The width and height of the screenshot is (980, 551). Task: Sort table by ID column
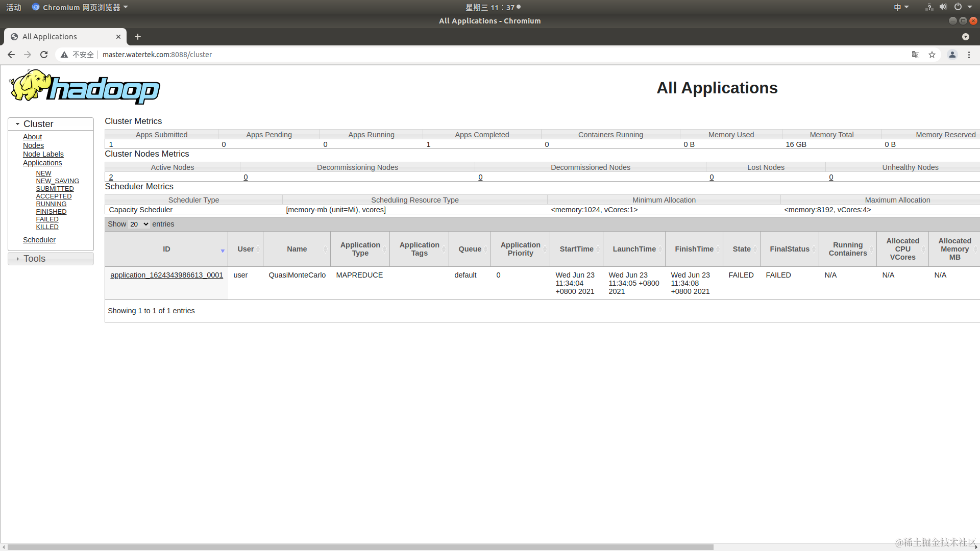[166, 249]
